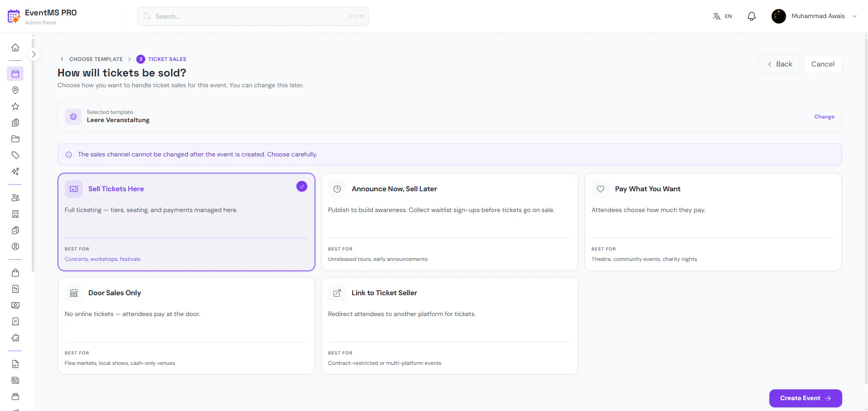
Task: Open the building organizations icon in sidebar
Action: [15, 214]
